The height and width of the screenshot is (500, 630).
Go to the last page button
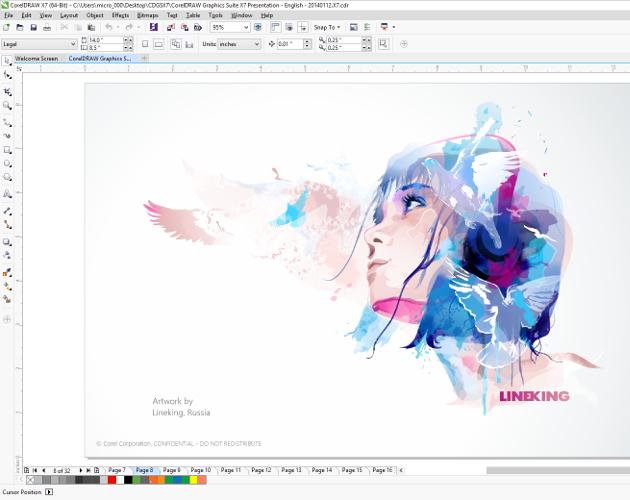(x=88, y=470)
